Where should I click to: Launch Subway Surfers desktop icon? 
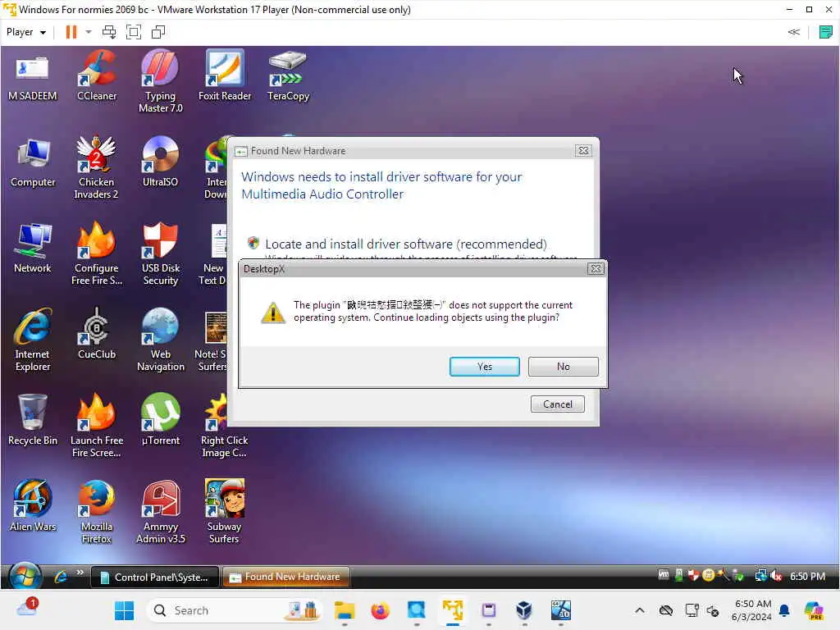(x=224, y=512)
